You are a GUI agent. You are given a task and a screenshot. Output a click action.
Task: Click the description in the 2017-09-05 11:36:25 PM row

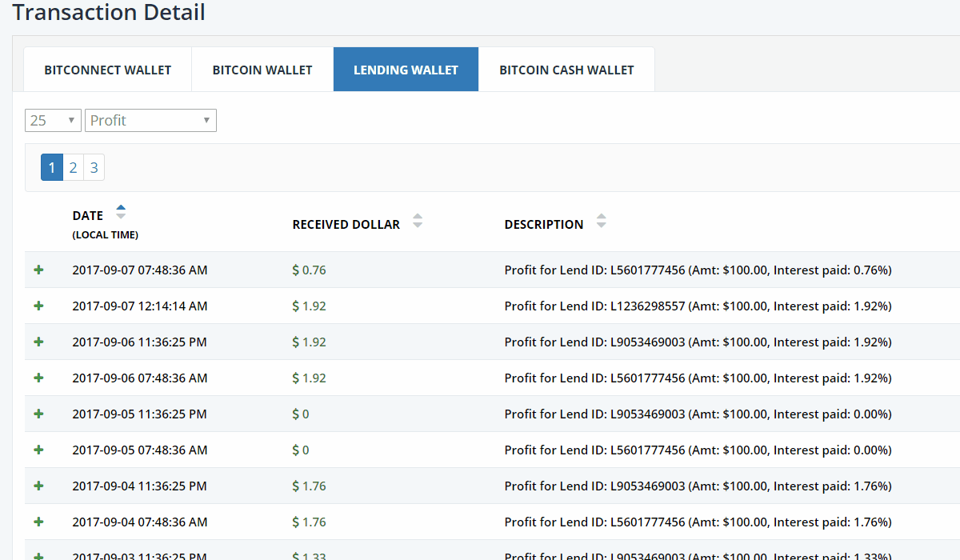click(698, 414)
